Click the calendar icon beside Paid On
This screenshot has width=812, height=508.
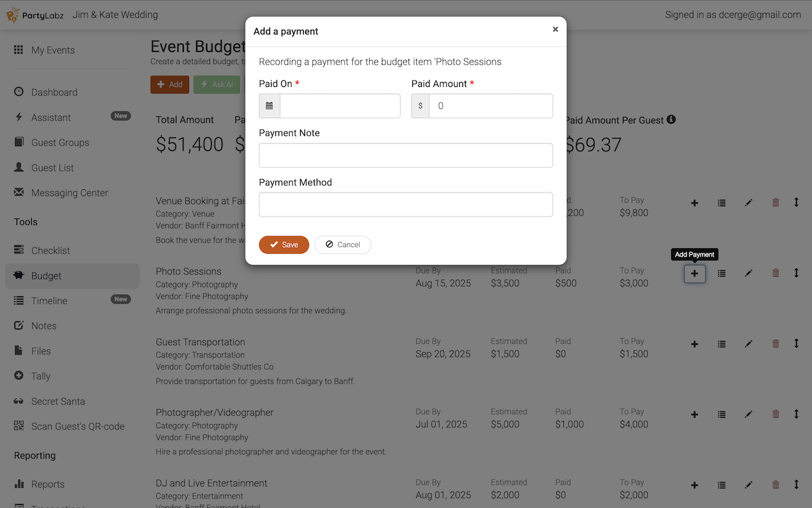tap(270, 106)
